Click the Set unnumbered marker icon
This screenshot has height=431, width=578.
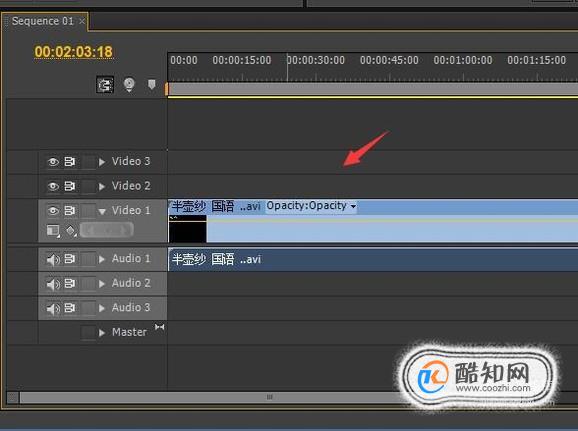coord(152,84)
